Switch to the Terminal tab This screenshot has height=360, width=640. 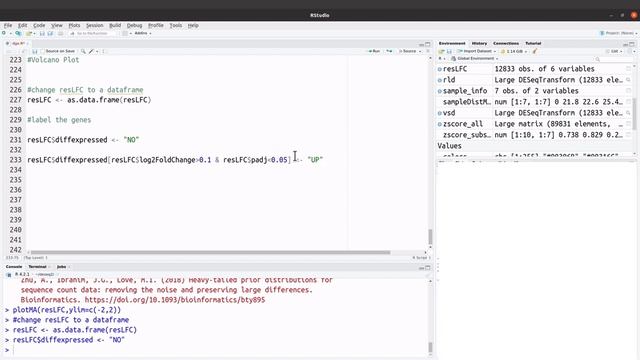[x=38, y=267]
